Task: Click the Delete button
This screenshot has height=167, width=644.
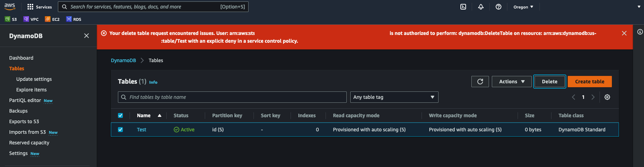Action: click(x=550, y=82)
